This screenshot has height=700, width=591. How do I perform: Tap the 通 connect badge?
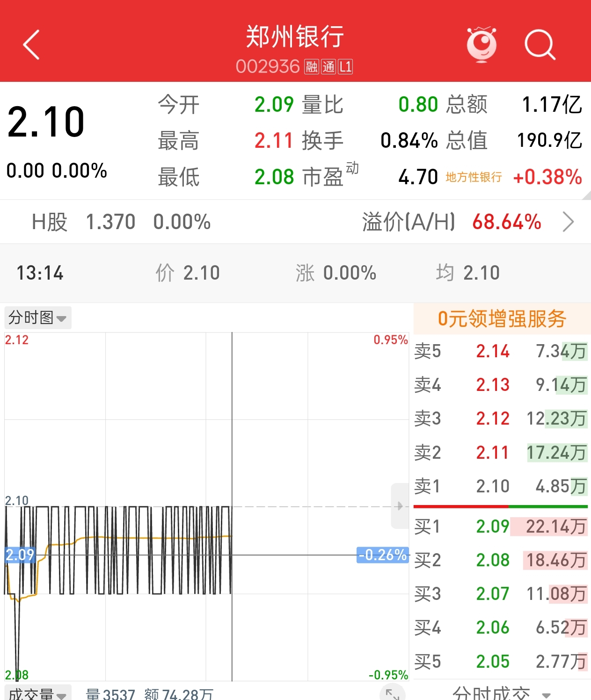click(x=328, y=67)
